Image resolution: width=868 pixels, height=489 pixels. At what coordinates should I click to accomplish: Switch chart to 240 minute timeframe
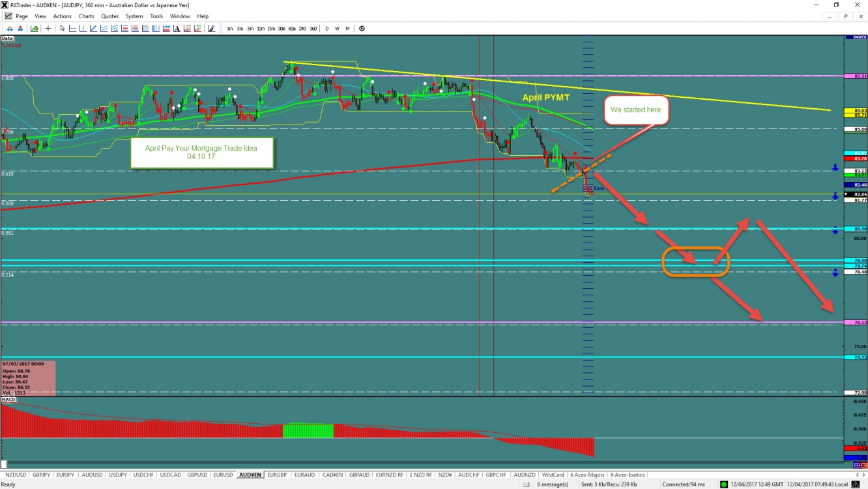pos(302,29)
